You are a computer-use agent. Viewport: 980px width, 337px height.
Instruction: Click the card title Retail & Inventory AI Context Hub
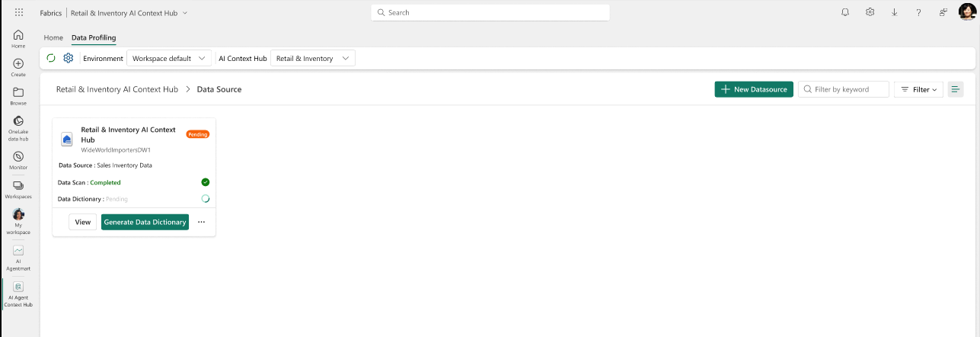(129, 135)
